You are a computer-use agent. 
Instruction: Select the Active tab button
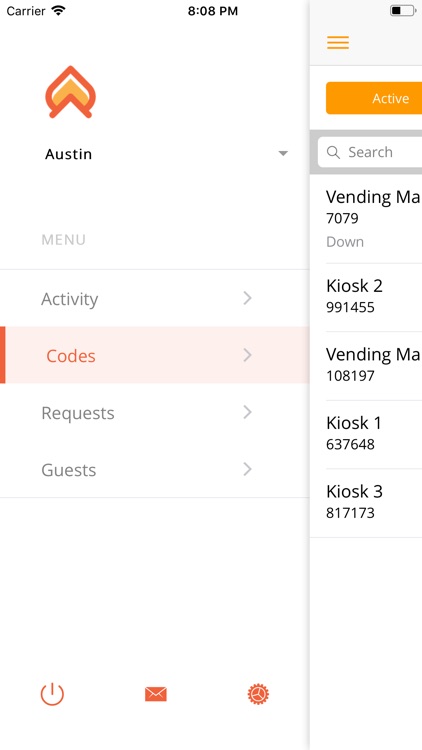[x=374, y=98]
